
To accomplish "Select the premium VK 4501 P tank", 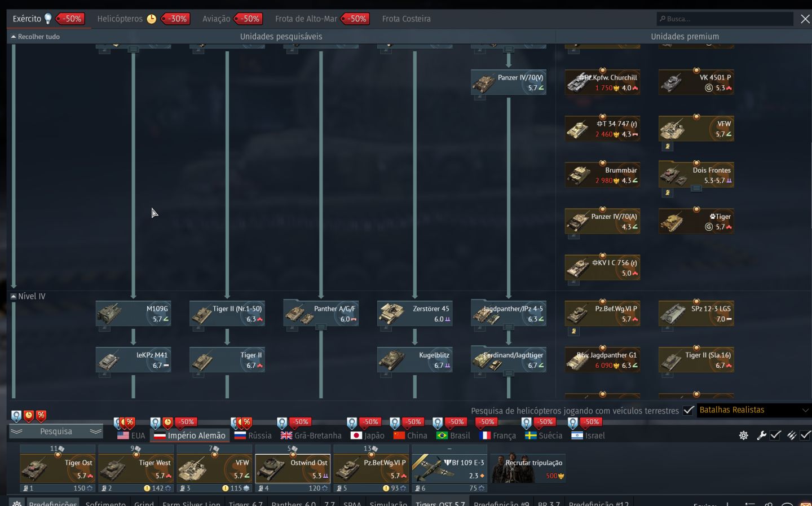I will [696, 82].
